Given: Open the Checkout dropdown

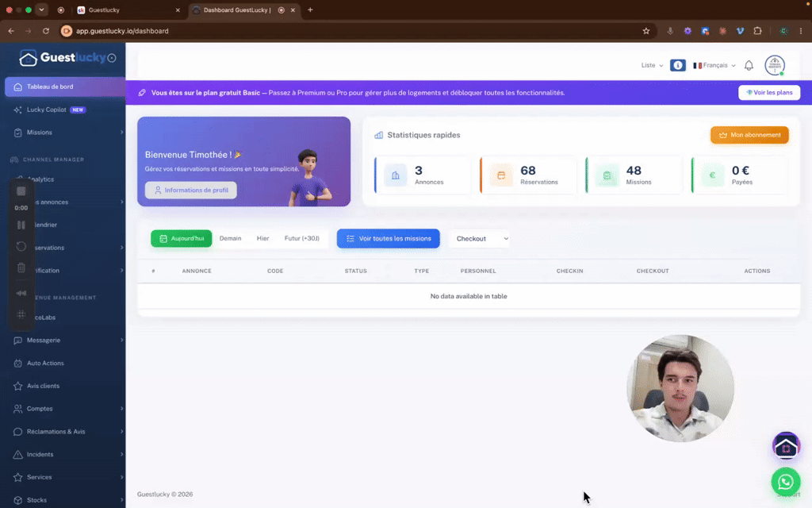Looking at the screenshot, I should tap(480, 238).
